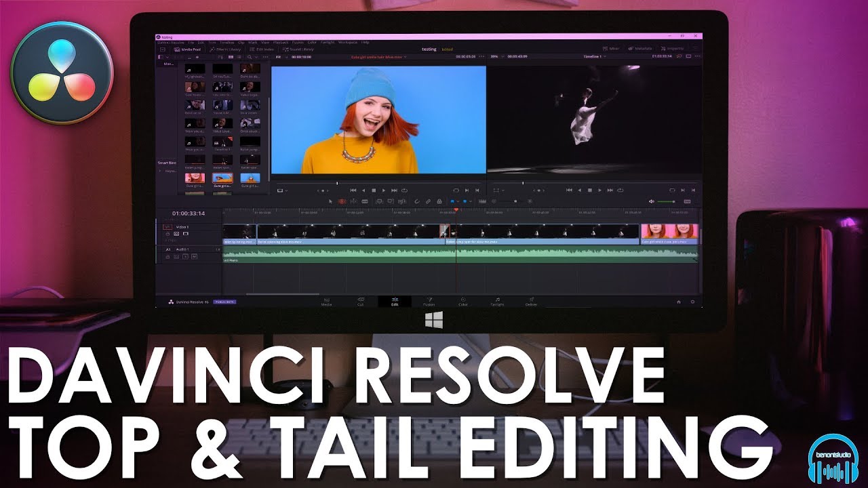Viewport: 868px width, 488px height.
Task: Add a blue marker from the timeline toolbar
Action: click(x=465, y=201)
